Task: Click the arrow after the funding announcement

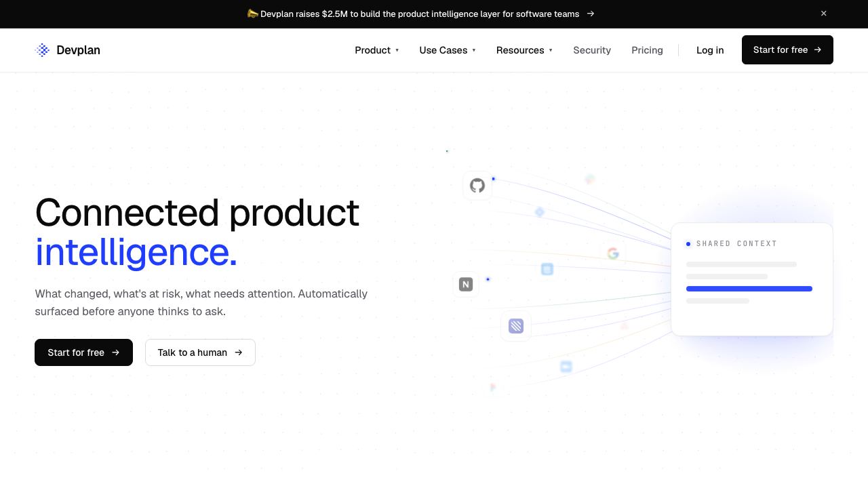Action: pos(591,14)
